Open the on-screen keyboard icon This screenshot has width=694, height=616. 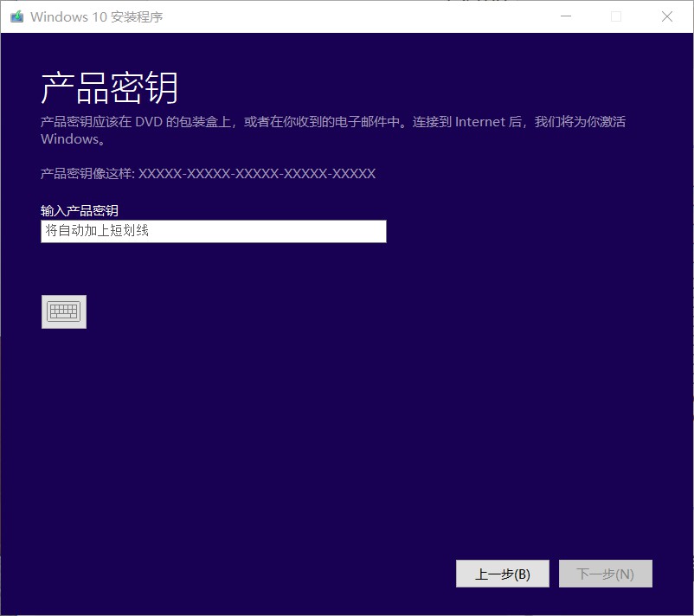64,312
